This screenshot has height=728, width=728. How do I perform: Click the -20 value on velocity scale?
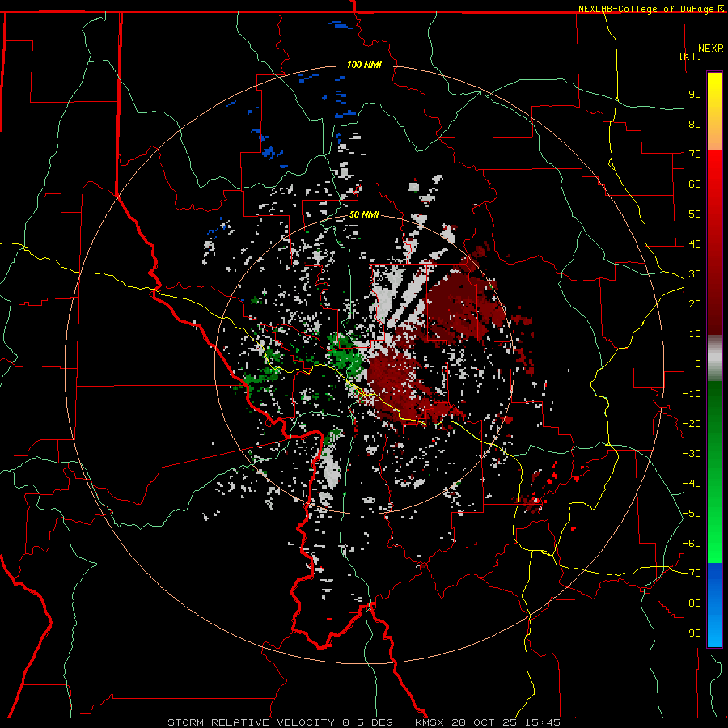point(692,423)
